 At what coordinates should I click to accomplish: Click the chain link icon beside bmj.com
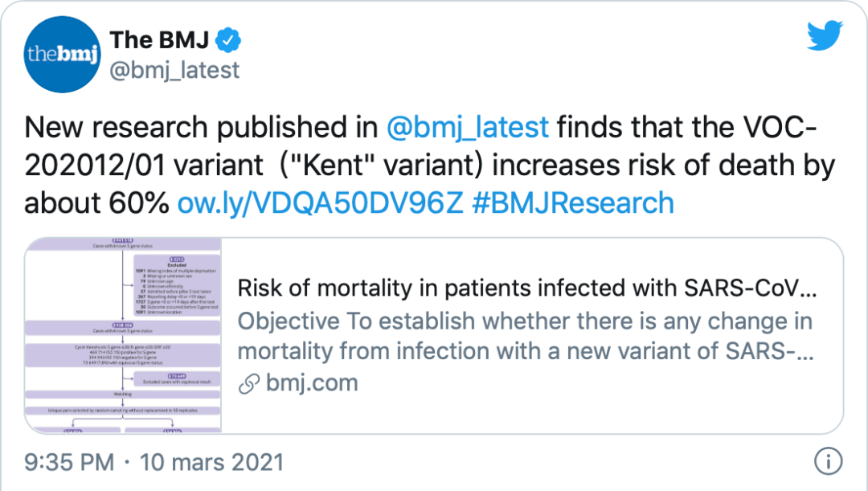tap(251, 384)
